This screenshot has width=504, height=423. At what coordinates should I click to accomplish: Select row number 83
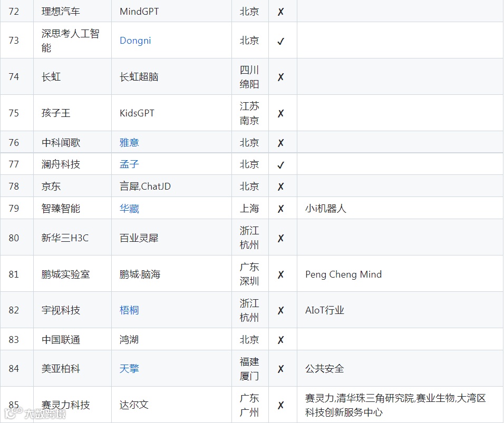[14, 339]
